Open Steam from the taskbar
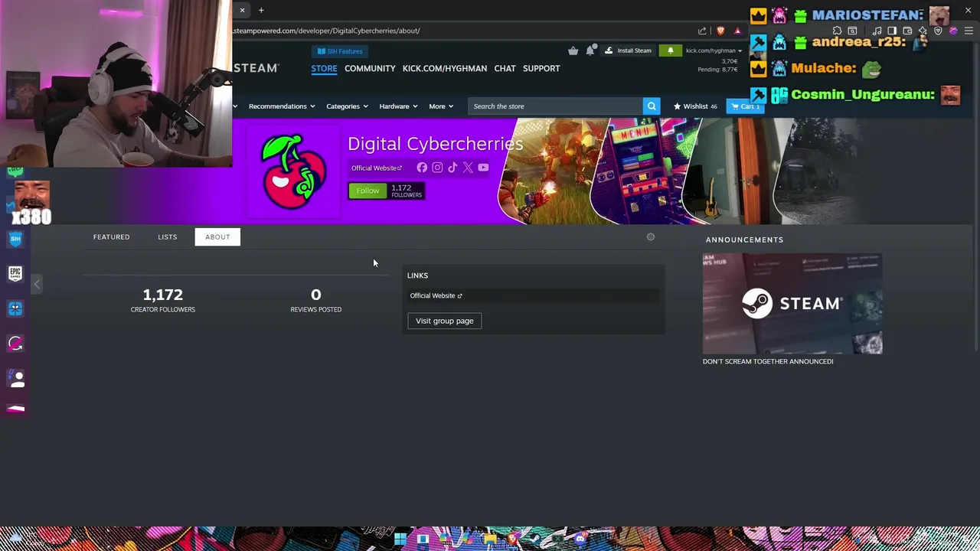Viewport: 980px width, 551px height. (x=534, y=539)
